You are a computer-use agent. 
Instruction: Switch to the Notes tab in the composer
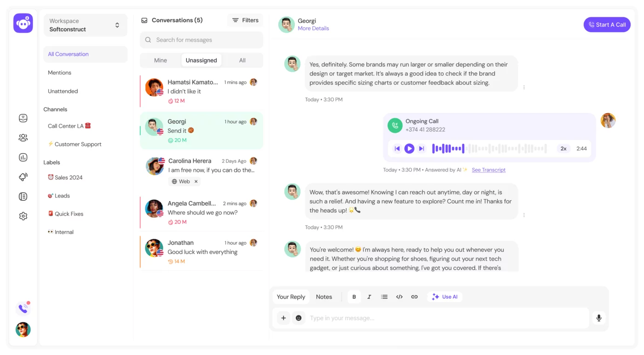[x=324, y=297]
